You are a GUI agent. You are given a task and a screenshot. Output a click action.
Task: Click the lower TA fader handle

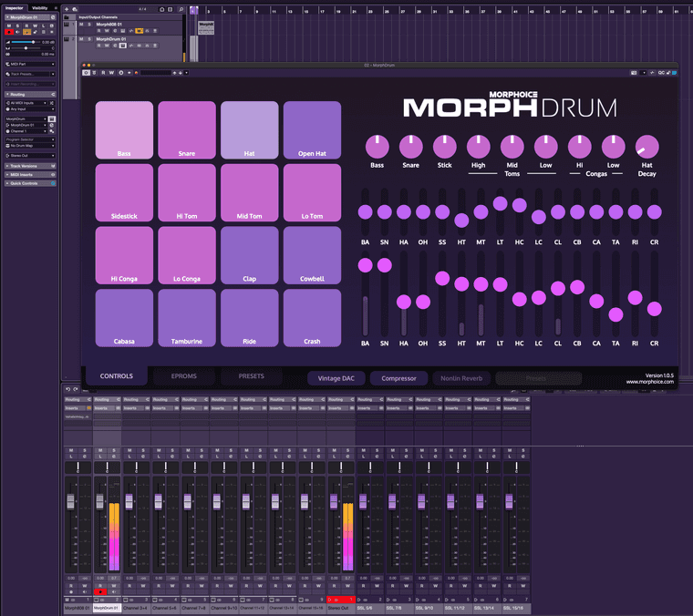coord(615,315)
